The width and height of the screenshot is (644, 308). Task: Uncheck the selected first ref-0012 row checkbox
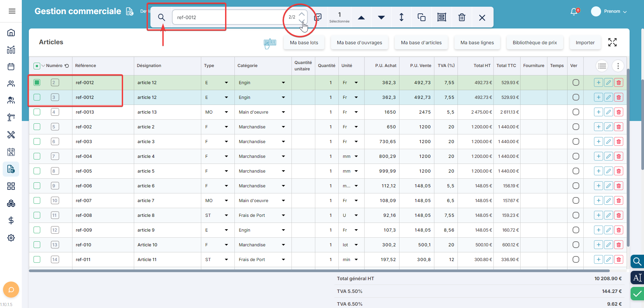click(x=37, y=82)
